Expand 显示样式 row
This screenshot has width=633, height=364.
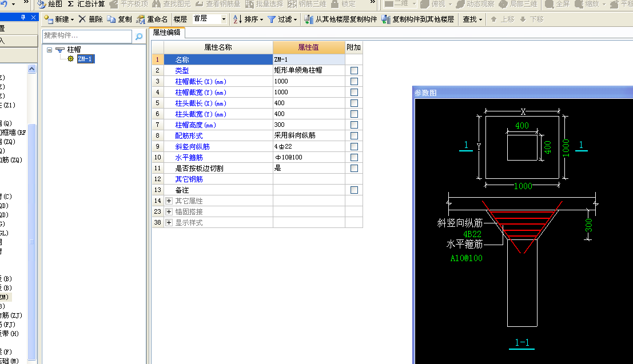pyautogui.click(x=169, y=222)
